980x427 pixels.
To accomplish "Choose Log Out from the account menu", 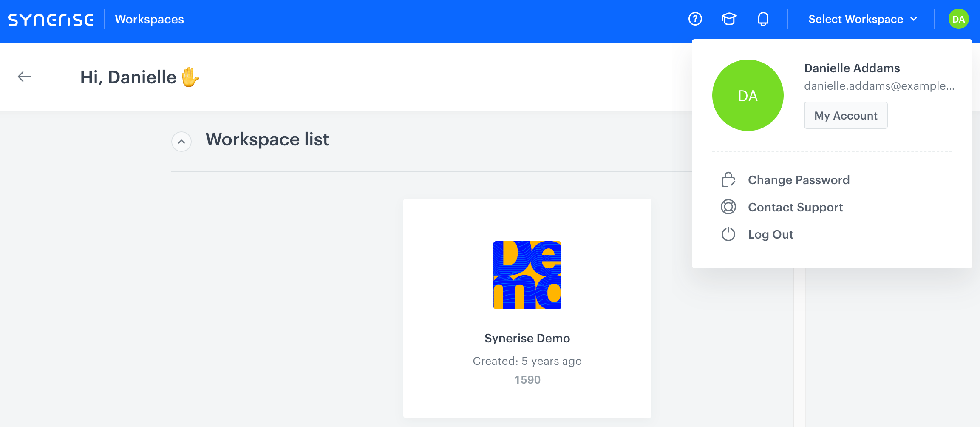I will click(770, 234).
